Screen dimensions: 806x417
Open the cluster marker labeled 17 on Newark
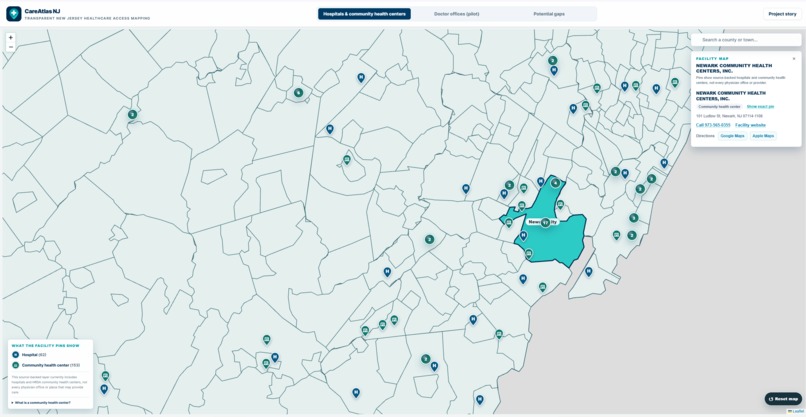[x=545, y=223]
